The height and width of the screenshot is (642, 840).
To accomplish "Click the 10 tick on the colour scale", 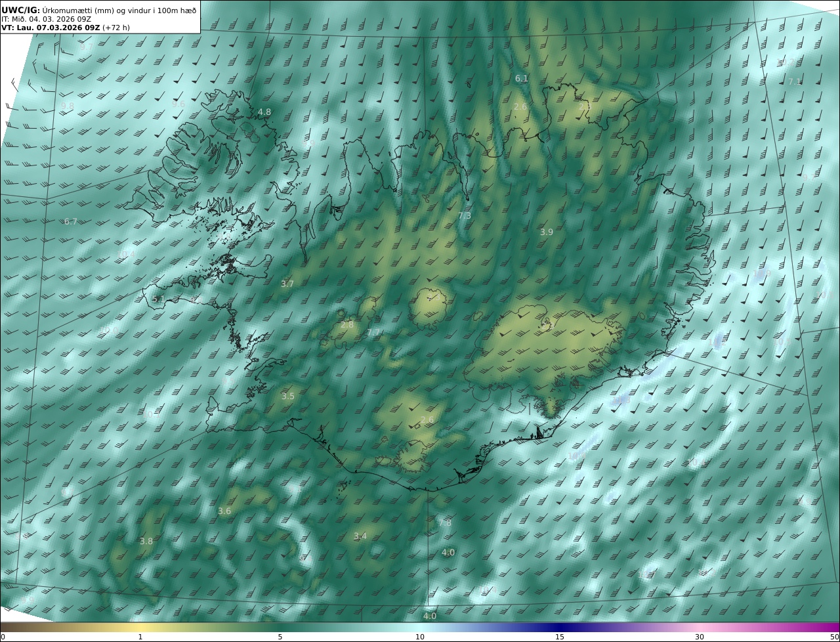I will (420, 637).
